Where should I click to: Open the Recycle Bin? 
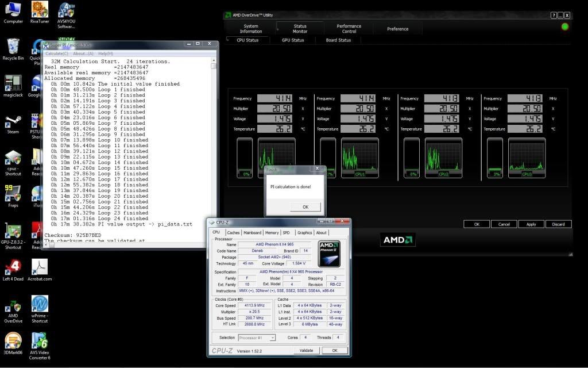13,47
